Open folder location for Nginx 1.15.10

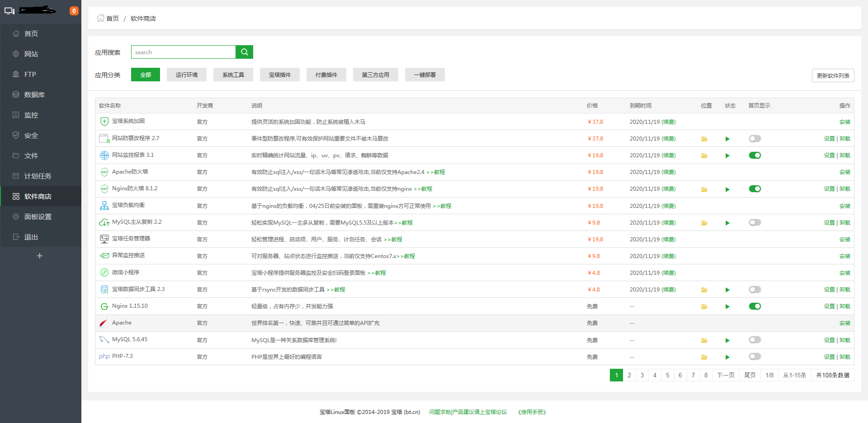point(704,306)
